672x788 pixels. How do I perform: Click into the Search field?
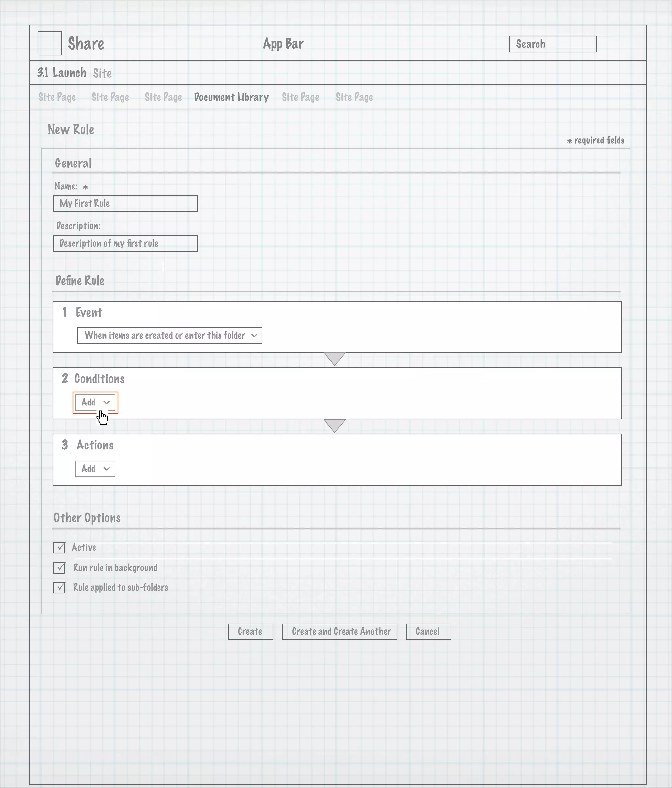[552, 44]
